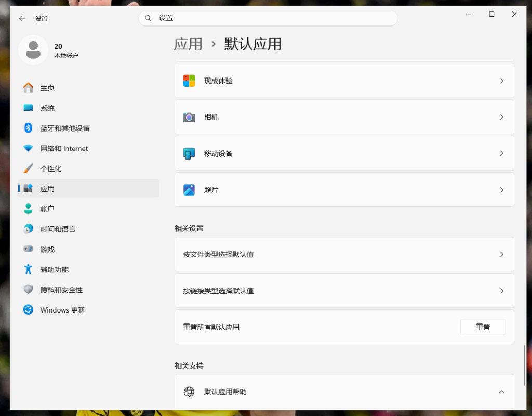
Task: Open the 移动设备 row chevron
Action: coord(502,153)
